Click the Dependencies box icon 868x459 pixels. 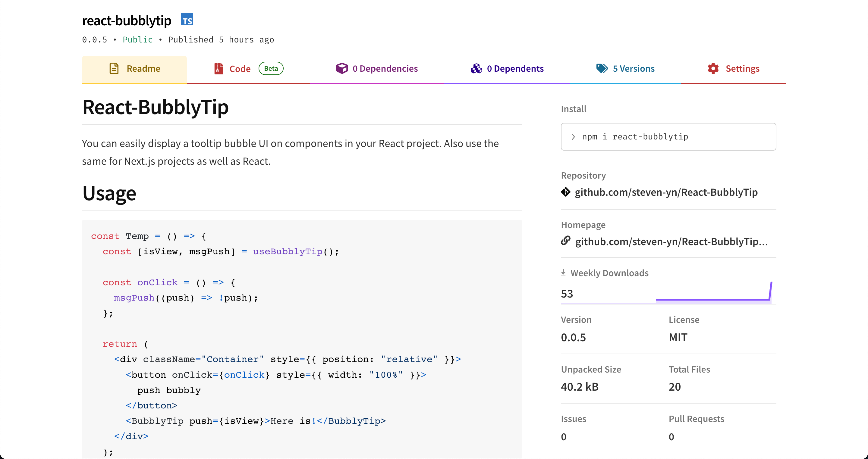click(342, 68)
